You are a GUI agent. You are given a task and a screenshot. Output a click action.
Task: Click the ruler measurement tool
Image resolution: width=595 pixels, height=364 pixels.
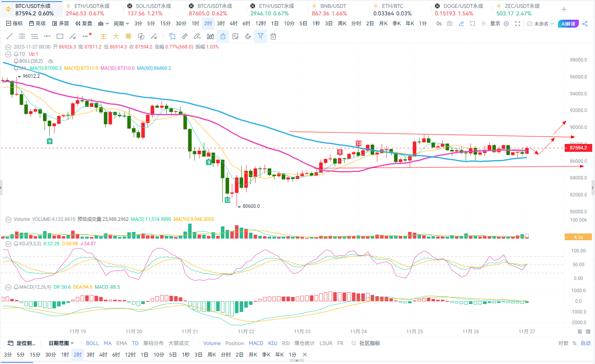pos(185,37)
